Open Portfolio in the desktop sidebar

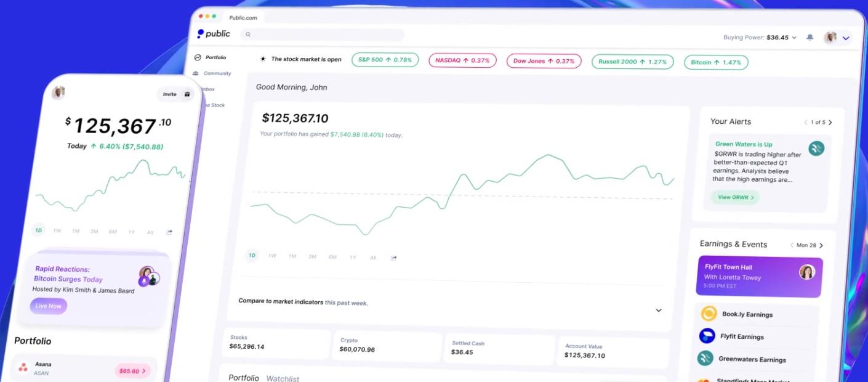coord(210,57)
